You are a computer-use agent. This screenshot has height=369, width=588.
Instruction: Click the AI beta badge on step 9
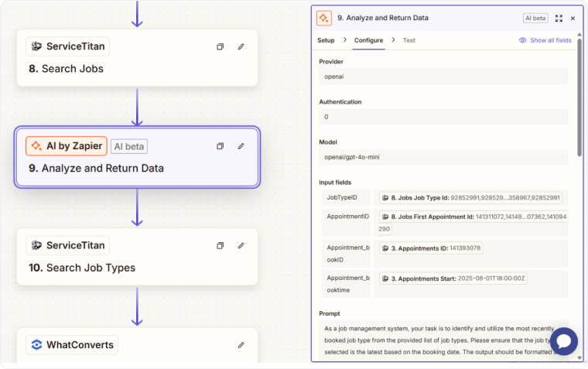[x=129, y=146]
